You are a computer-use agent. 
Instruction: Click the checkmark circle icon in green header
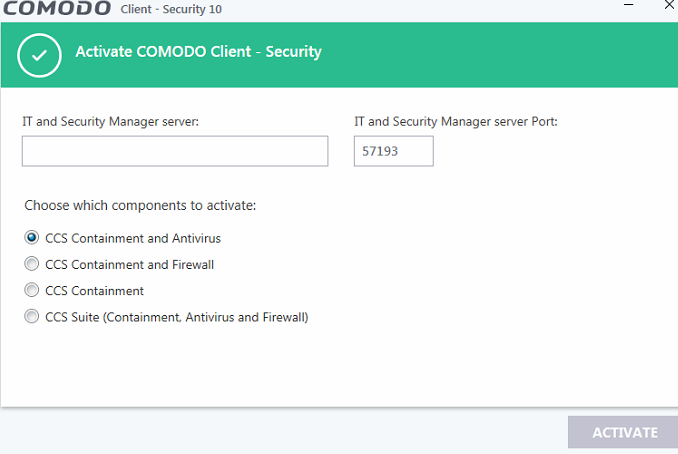tap(39, 55)
